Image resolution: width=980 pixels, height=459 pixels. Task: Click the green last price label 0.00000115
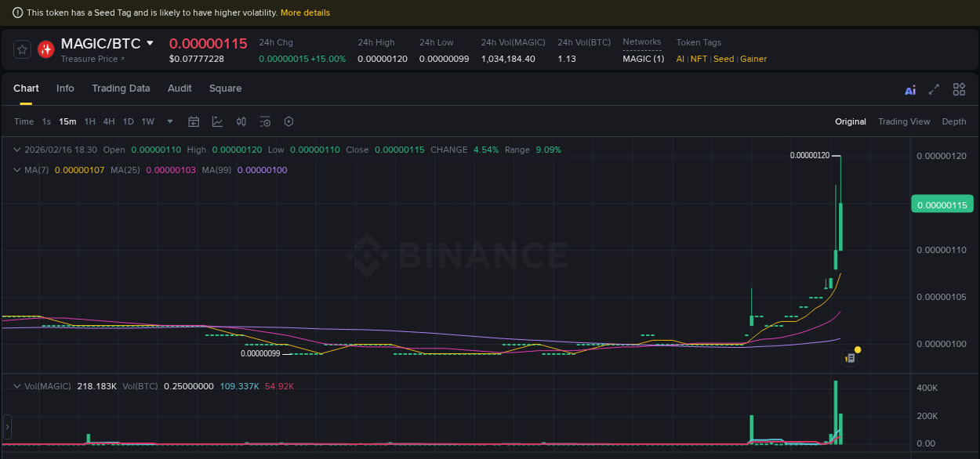(942, 204)
